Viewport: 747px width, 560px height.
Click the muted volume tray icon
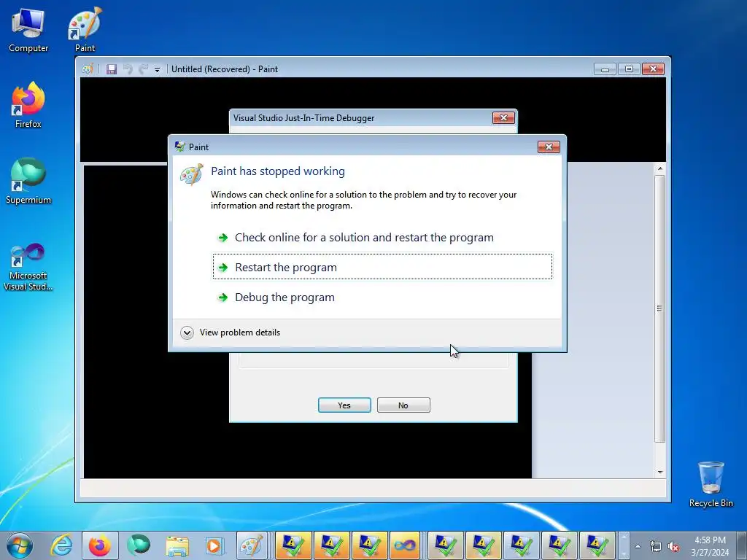(x=673, y=547)
